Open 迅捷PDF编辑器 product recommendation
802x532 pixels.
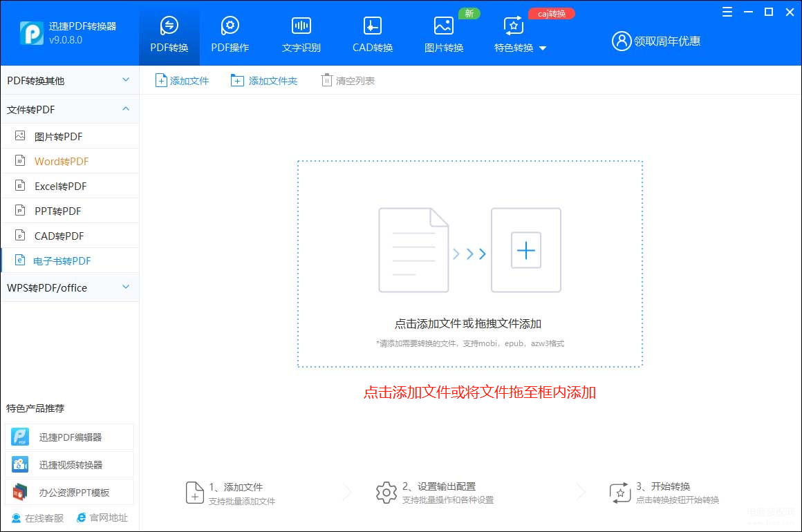tap(70, 437)
